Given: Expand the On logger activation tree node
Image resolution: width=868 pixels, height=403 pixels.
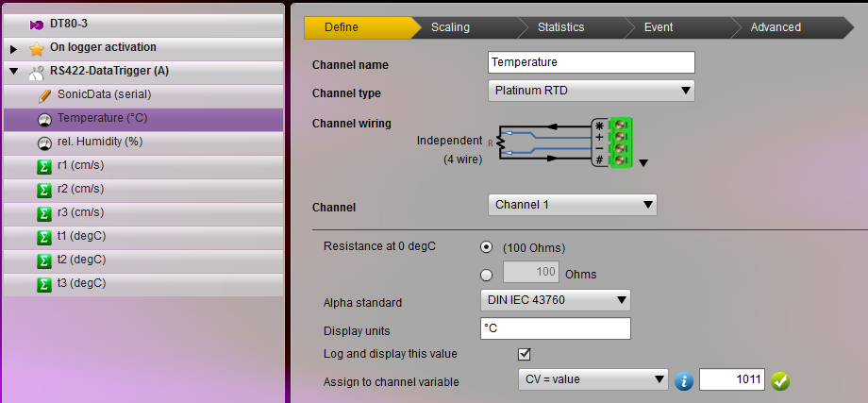Looking at the screenshot, I should 13,48.
